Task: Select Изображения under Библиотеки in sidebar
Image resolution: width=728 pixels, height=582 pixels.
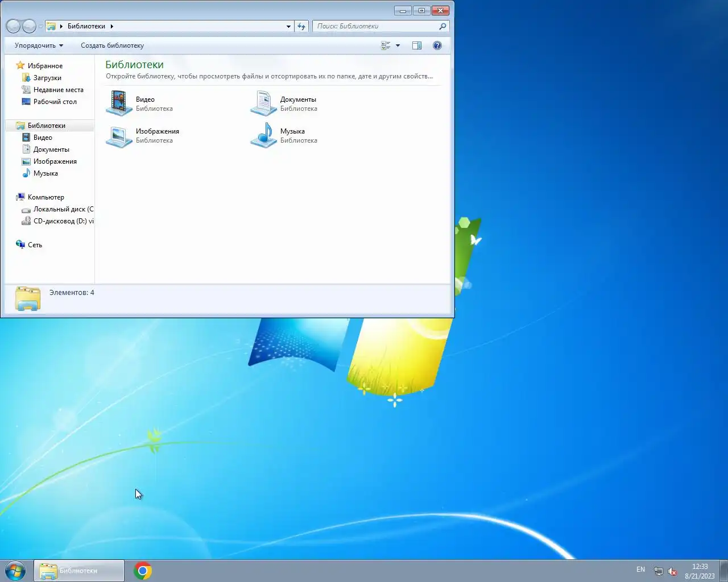Action: [55, 161]
